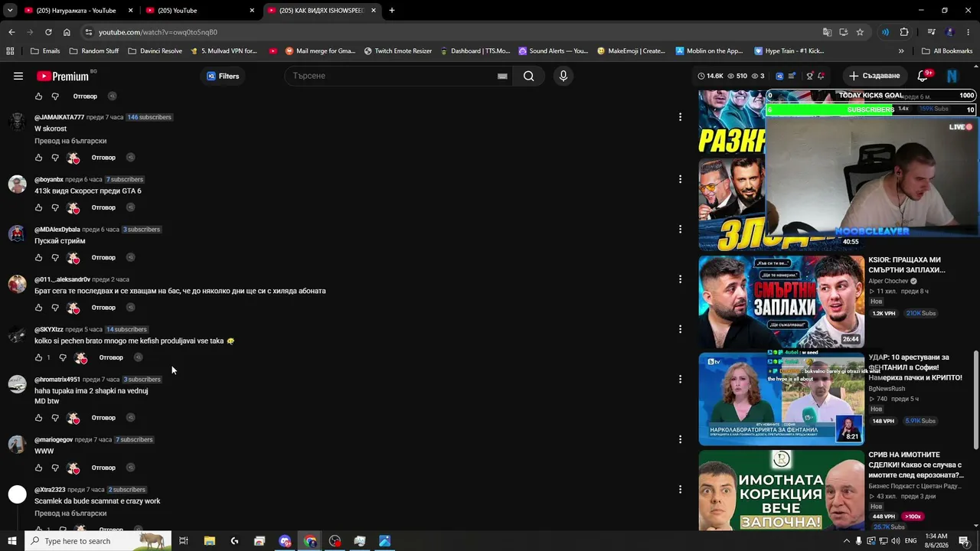Open the account avatar menu on YouTube
This screenshot has width=980, height=551.
point(952,76)
